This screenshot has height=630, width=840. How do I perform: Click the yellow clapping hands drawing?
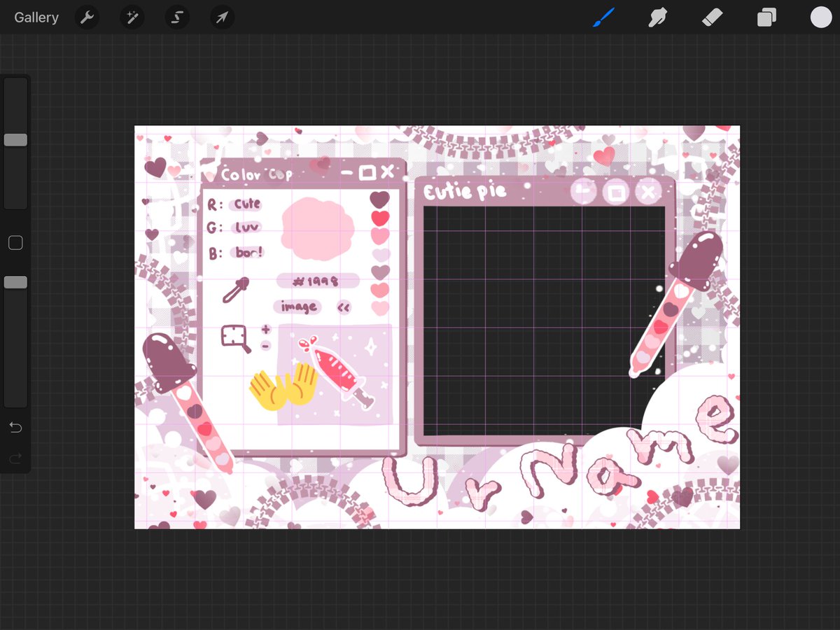(283, 386)
